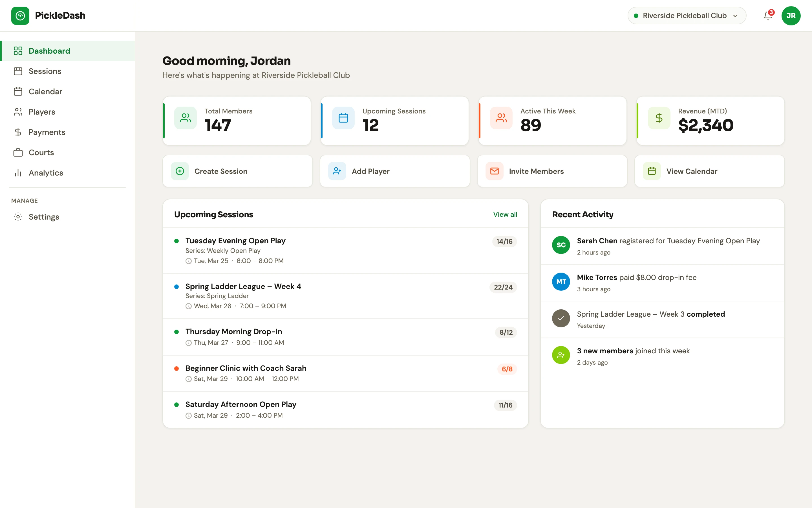This screenshot has width=812, height=508.
Task: Click the Create Session plus icon
Action: [x=180, y=171]
